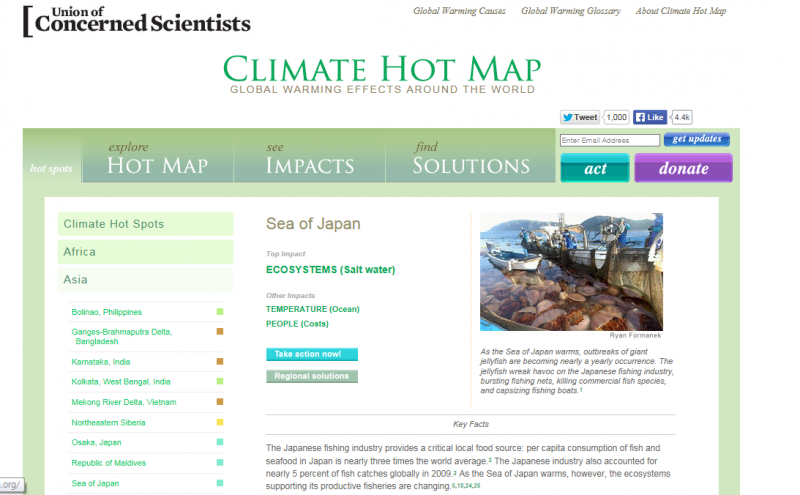800x495 pixels.
Task: Click the Facebook Like button
Action: [x=650, y=117]
